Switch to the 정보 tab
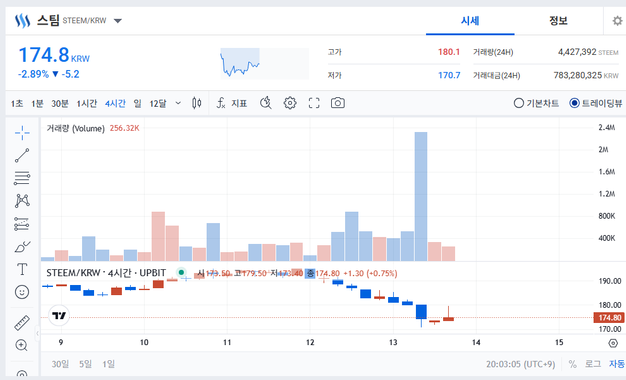The image size is (626, 380). pos(558,21)
